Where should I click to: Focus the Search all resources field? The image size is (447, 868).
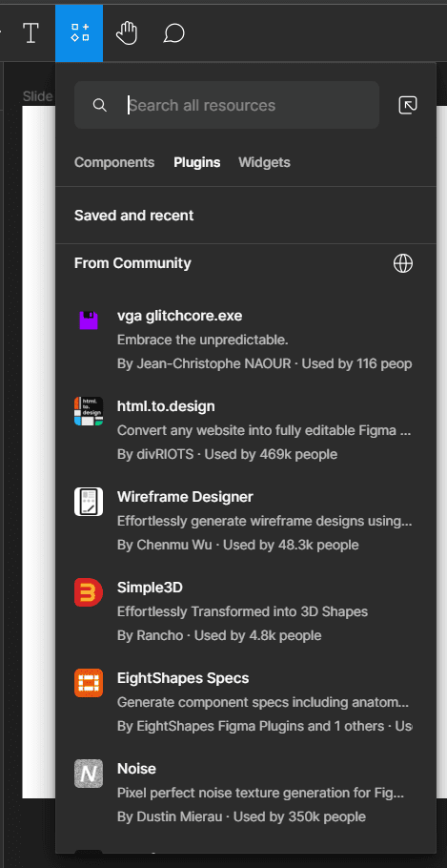tap(227, 105)
